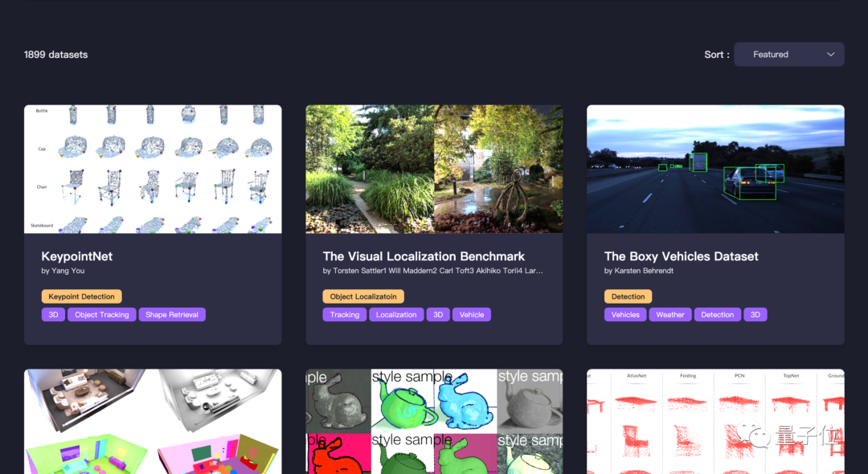
Task: View the highway car detection thumbnail
Action: coord(716,169)
